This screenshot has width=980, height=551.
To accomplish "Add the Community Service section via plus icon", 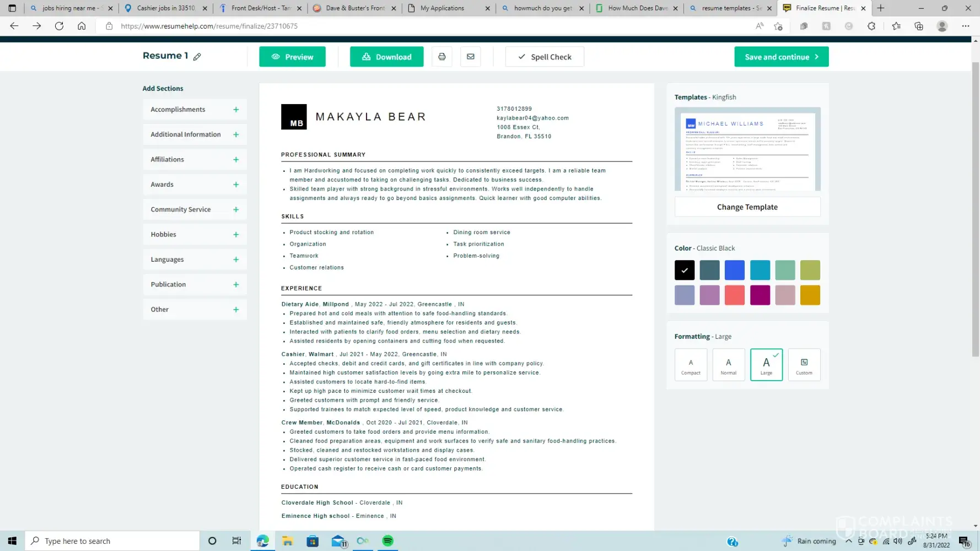I will pos(236,209).
